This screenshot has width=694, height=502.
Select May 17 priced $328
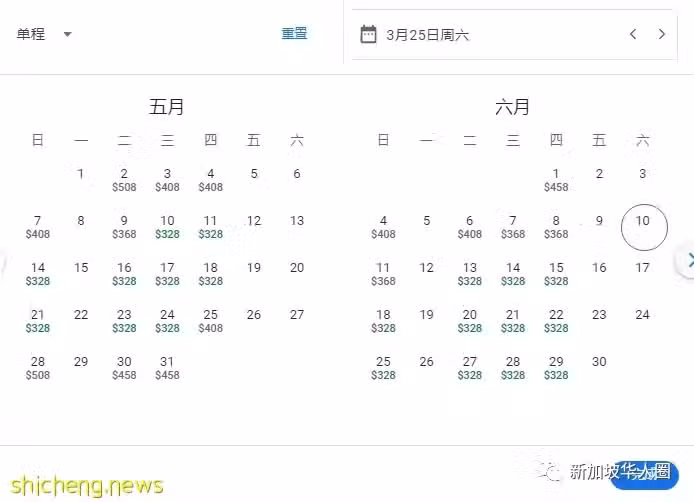click(167, 274)
